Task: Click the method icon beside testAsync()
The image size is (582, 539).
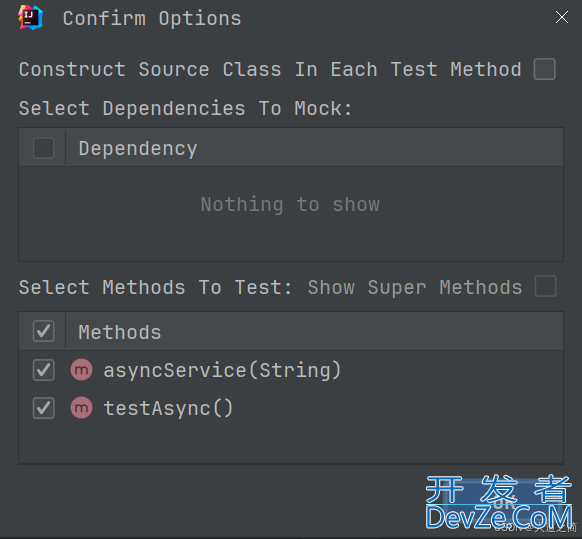Action: click(x=81, y=408)
